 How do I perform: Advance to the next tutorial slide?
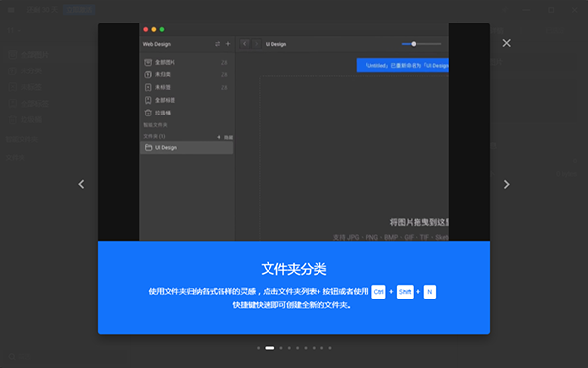[x=506, y=184]
